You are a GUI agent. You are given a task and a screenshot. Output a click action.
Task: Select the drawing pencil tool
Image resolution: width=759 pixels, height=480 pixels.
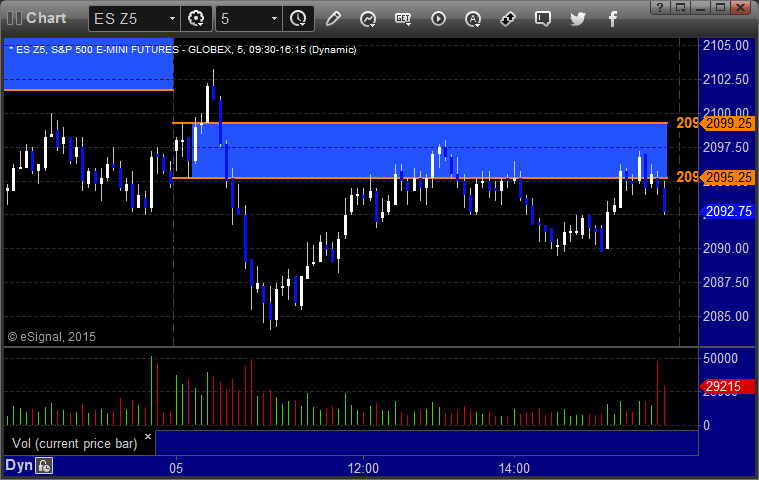pyautogui.click(x=333, y=19)
